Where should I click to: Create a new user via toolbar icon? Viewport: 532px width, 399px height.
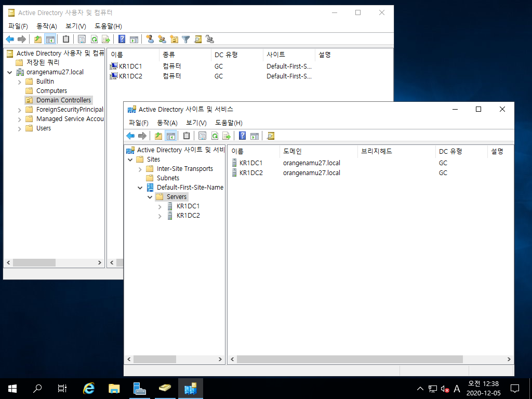point(150,39)
